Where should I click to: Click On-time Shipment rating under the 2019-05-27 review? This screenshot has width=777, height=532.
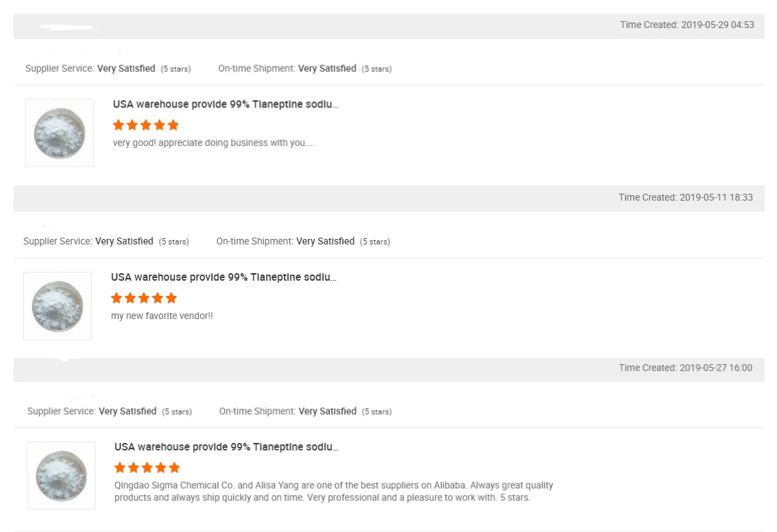[x=306, y=411]
